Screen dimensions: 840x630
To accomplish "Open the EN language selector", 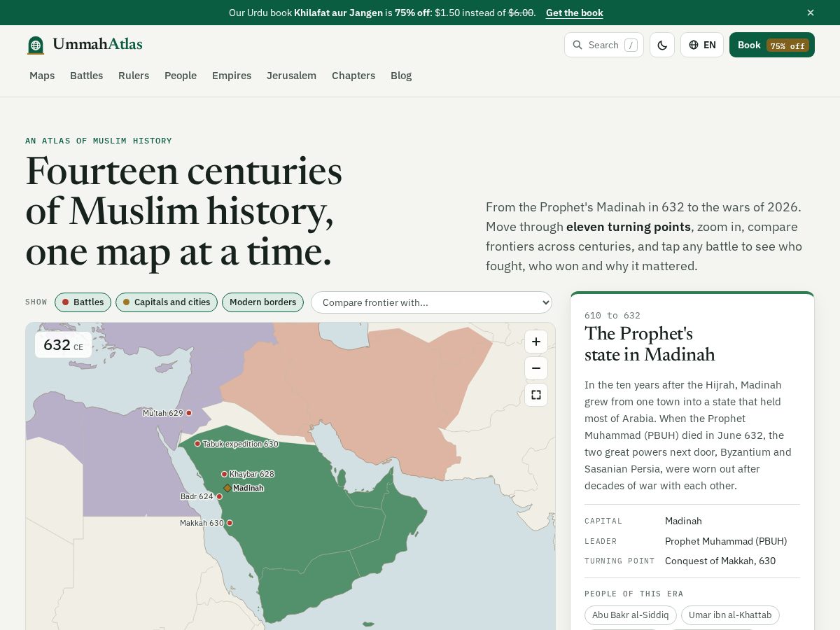I will (702, 45).
